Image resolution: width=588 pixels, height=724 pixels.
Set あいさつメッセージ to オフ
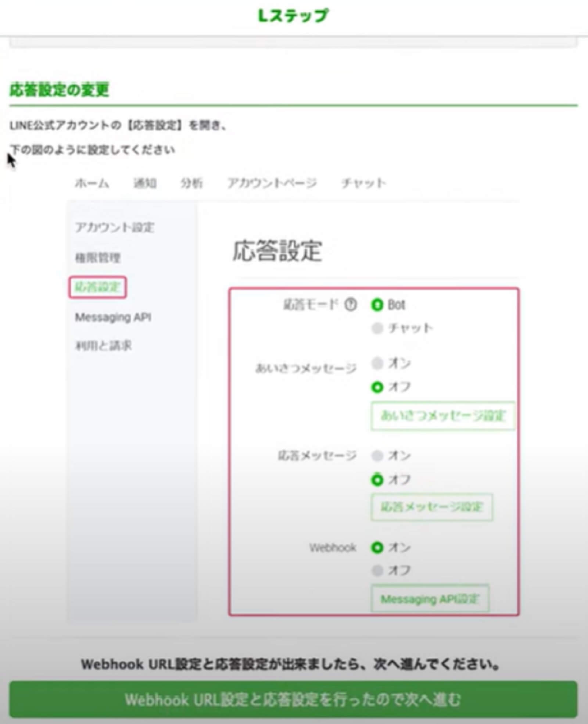377,387
